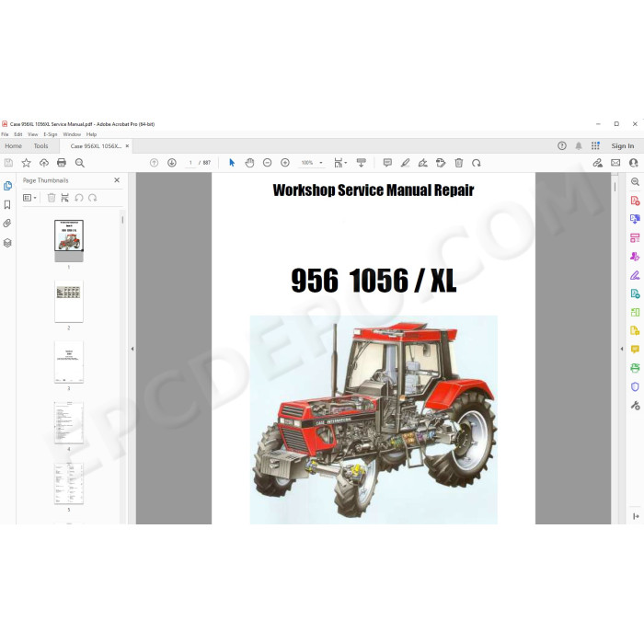
Task: Switch to the Tools tab
Action: pos(40,146)
